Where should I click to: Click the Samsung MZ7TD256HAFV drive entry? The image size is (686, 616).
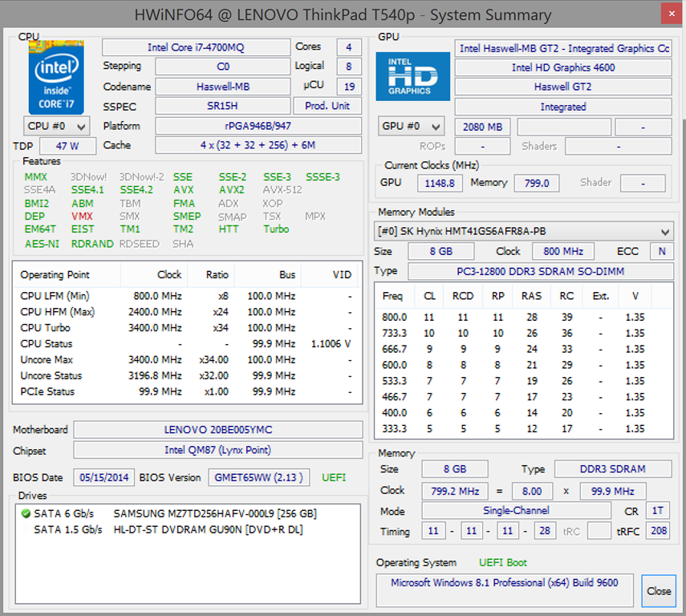tap(214, 513)
